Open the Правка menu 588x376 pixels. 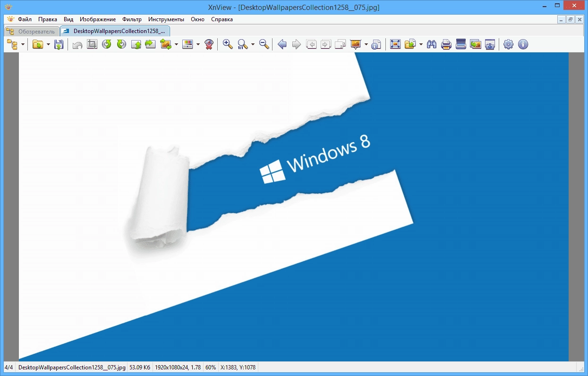point(48,19)
